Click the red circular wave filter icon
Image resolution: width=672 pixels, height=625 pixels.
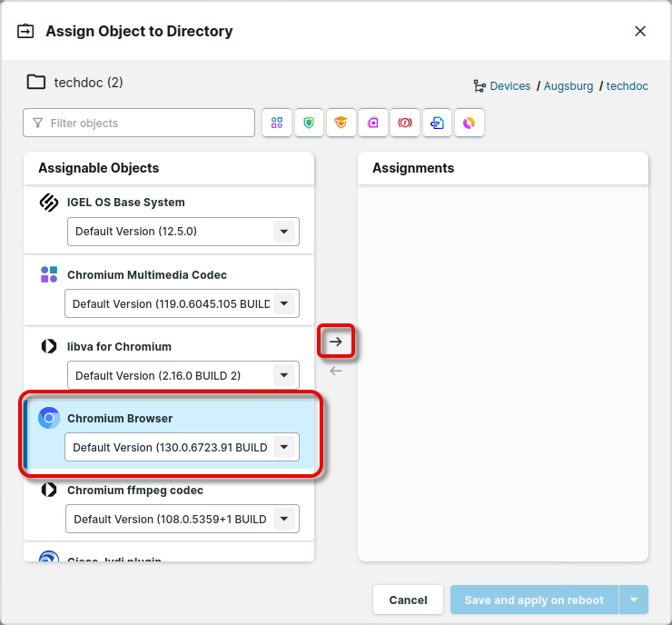coord(405,123)
